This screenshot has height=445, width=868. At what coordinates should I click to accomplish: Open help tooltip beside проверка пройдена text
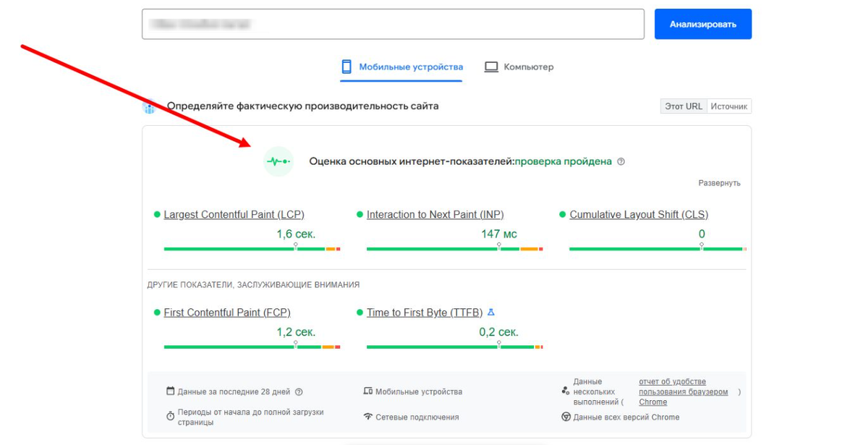pyautogui.click(x=620, y=161)
